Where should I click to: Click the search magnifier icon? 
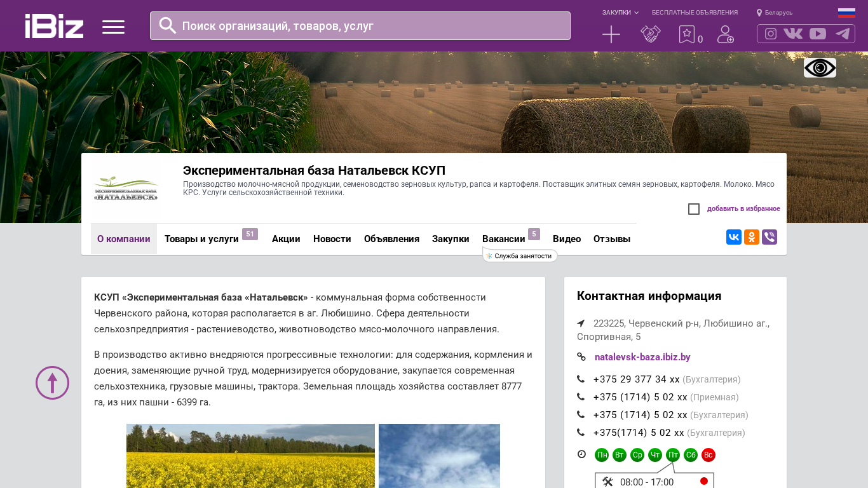[x=168, y=25]
